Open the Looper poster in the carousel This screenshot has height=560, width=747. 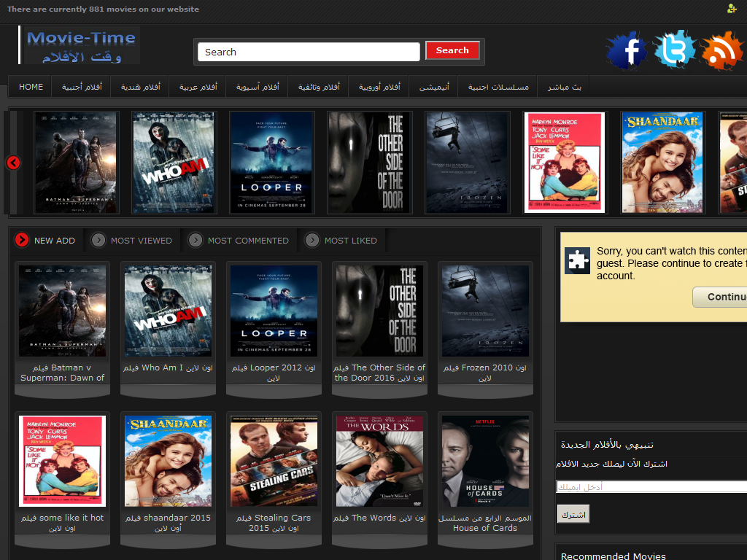click(271, 162)
